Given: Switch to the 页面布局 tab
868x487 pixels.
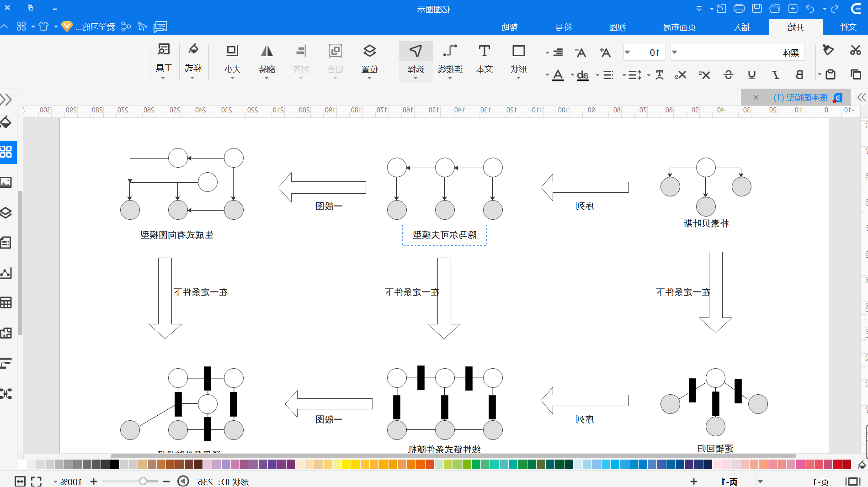Looking at the screenshot, I should (x=679, y=27).
